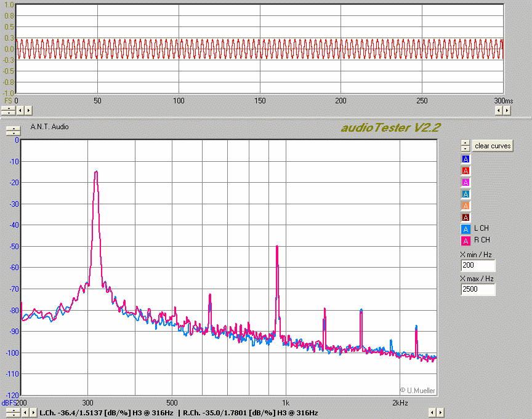Toggle the R CH curve icon
The width and height of the screenshot is (532, 419).
465,241
